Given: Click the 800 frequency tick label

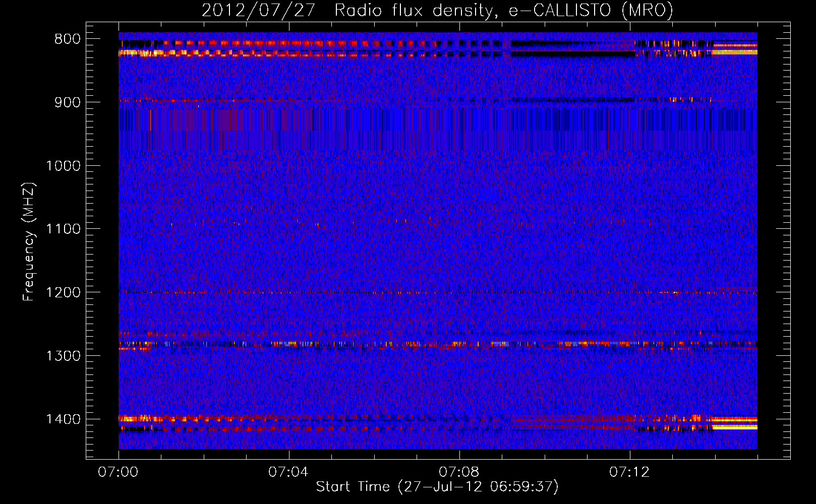Looking at the screenshot, I should (68, 39).
